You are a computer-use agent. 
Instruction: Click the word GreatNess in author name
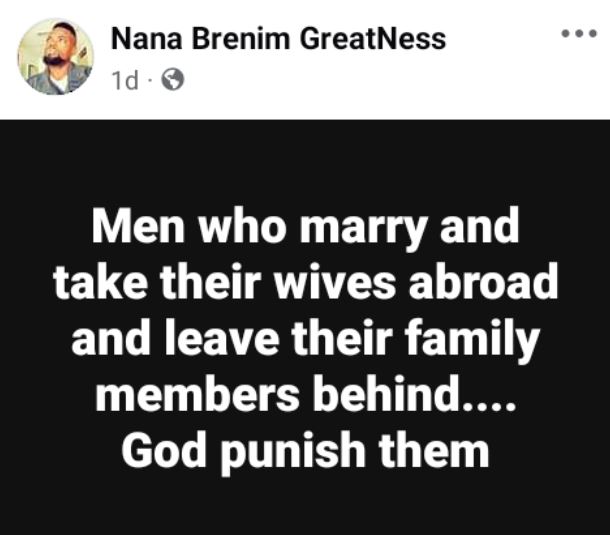coord(373,39)
